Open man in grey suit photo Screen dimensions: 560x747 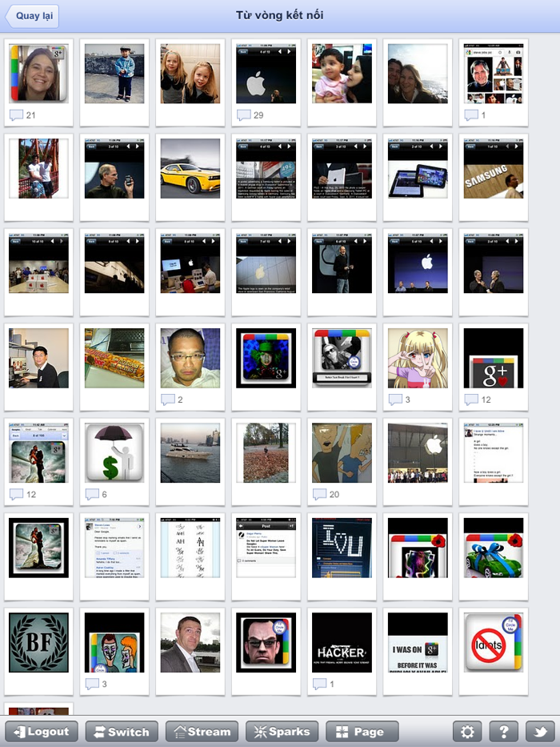(x=190, y=642)
